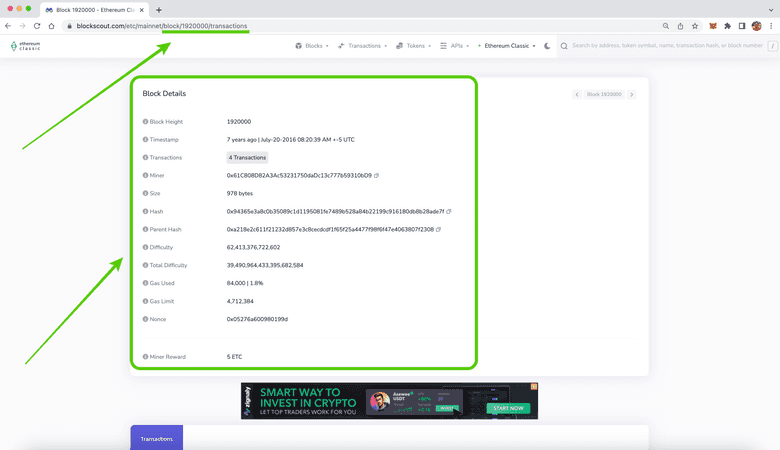Click info icon beside Gas Used
780x450 pixels.
click(146, 283)
